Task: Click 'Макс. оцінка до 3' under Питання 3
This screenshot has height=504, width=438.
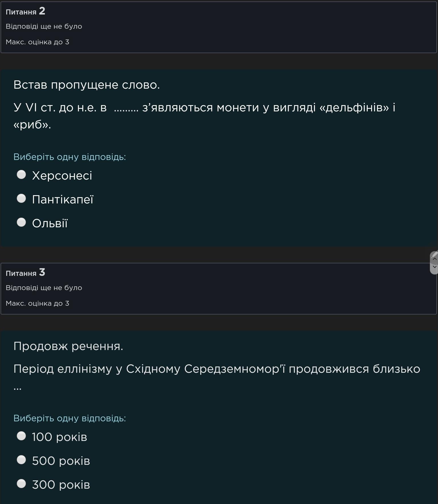Action: click(38, 303)
